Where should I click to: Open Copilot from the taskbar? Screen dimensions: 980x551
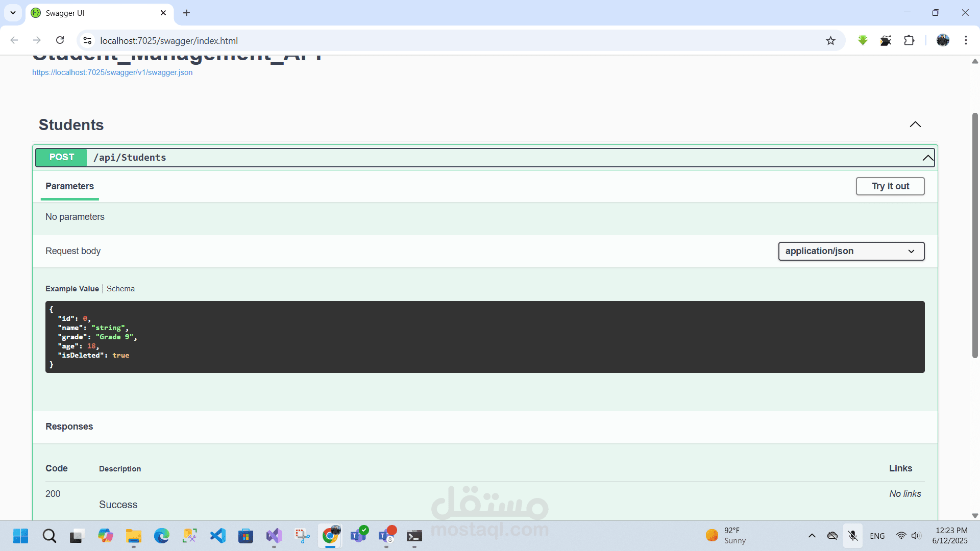click(106, 536)
